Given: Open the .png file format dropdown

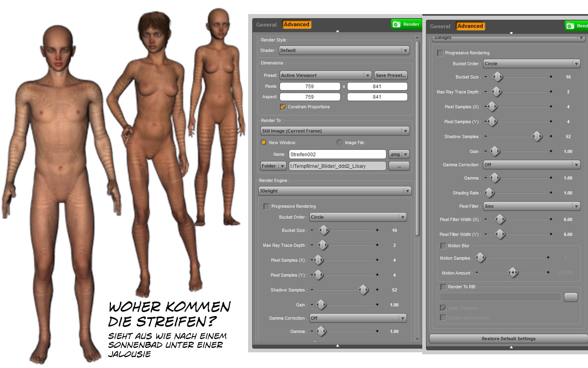Looking at the screenshot, I should (399, 154).
